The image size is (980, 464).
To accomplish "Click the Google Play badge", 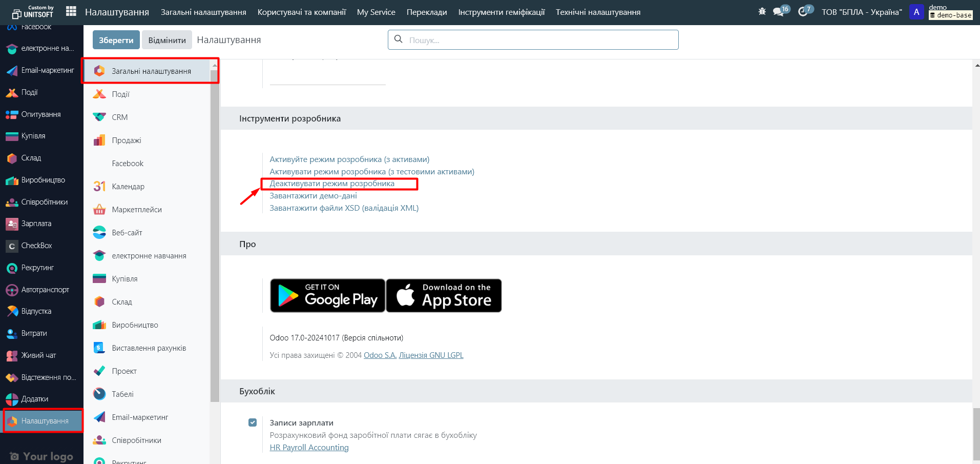I will tap(327, 295).
